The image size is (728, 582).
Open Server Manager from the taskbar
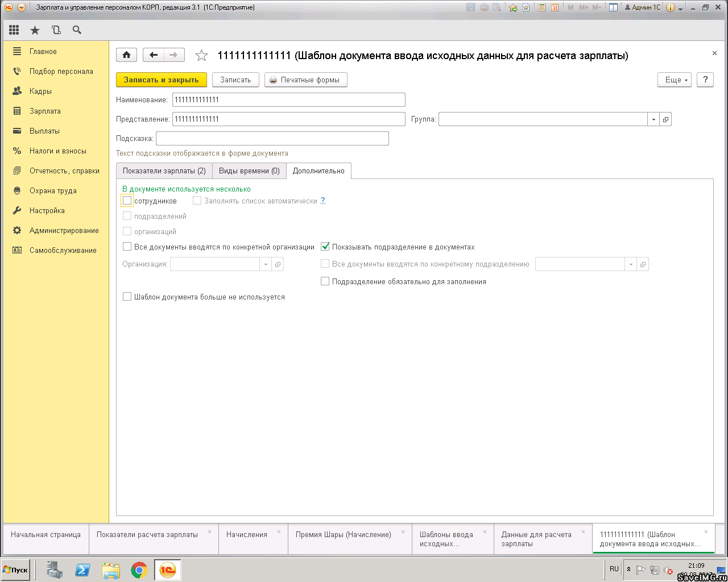tap(55, 570)
